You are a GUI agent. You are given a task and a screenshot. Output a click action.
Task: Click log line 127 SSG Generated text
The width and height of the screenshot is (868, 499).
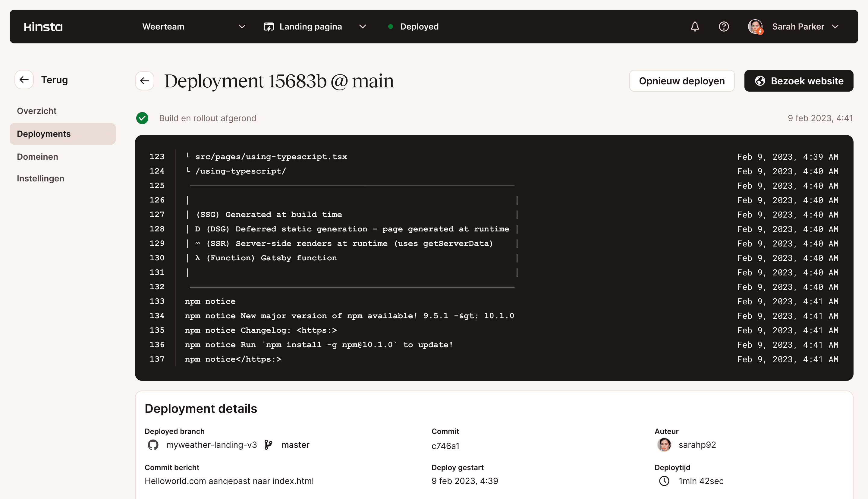269,214
